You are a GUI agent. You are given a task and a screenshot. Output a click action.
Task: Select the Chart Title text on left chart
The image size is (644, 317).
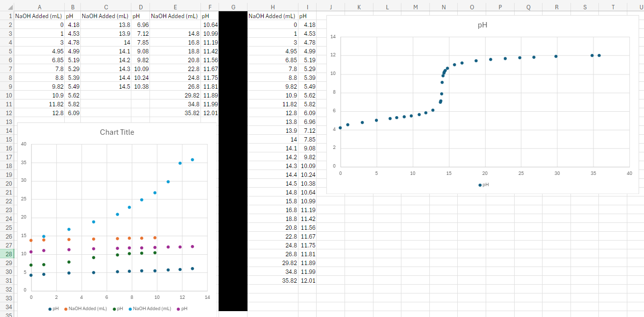117,132
